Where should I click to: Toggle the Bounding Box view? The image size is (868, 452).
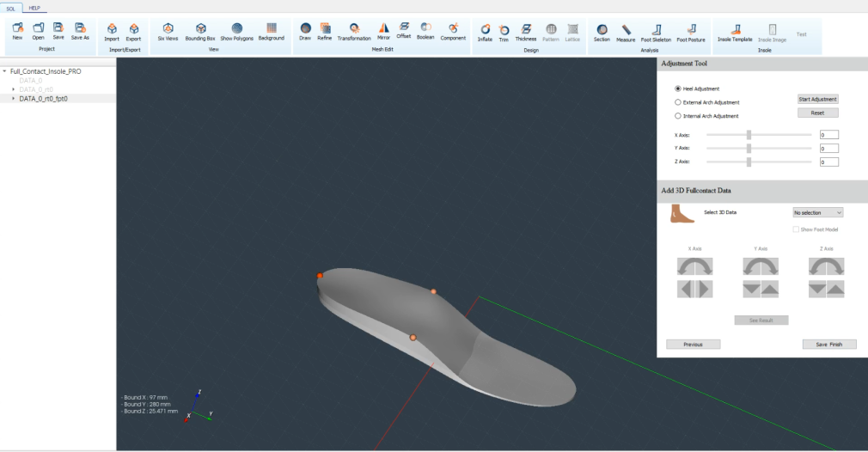coord(200,31)
